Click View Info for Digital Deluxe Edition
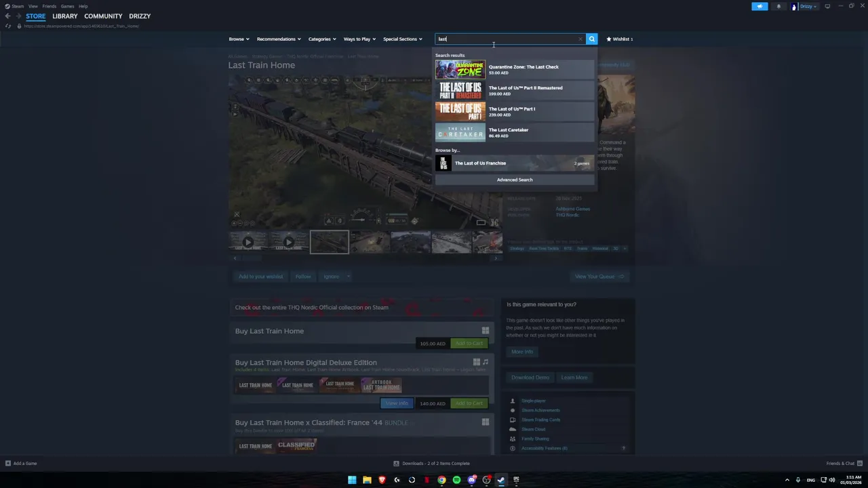The image size is (868, 488). (397, 403)
